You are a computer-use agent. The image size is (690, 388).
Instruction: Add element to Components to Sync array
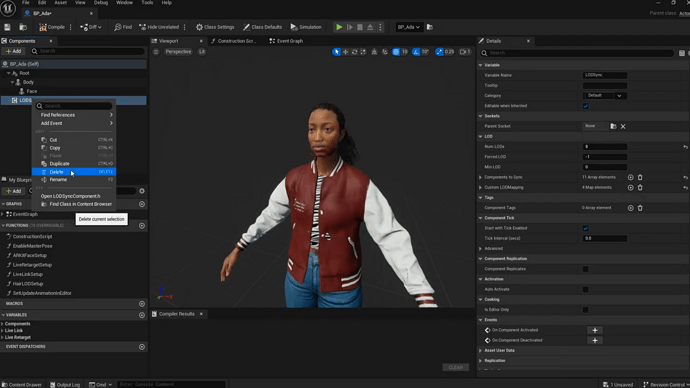[630, 177]
